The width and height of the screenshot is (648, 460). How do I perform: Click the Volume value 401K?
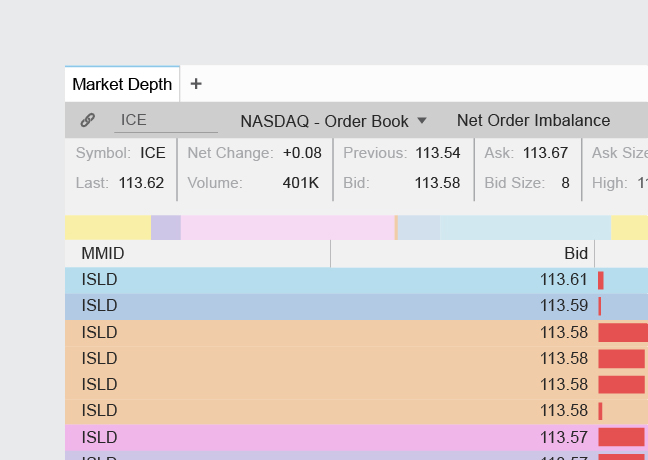[300, 183]
